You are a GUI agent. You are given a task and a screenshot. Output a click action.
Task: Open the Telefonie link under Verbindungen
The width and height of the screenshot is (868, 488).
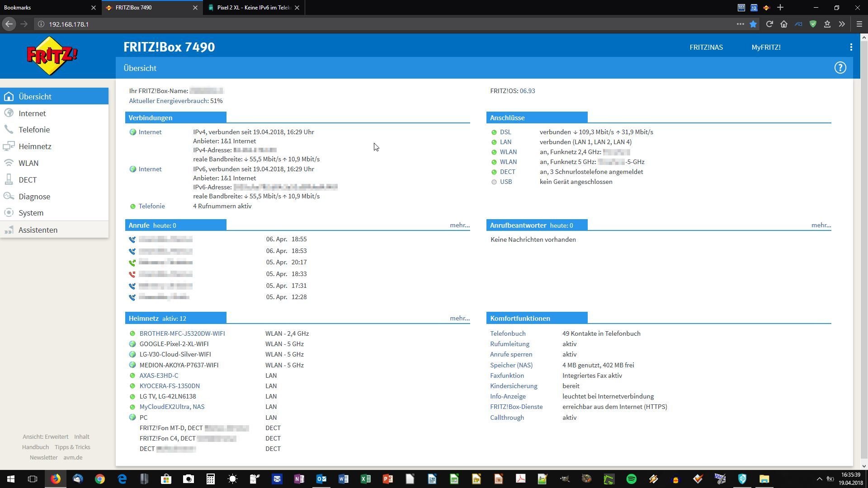[x=151, y=206]
